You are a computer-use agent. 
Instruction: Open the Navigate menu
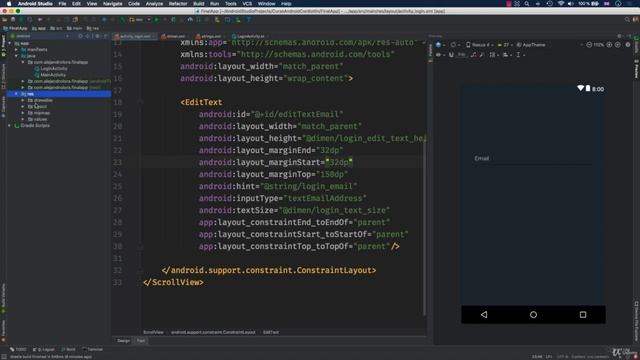point(112,4)
